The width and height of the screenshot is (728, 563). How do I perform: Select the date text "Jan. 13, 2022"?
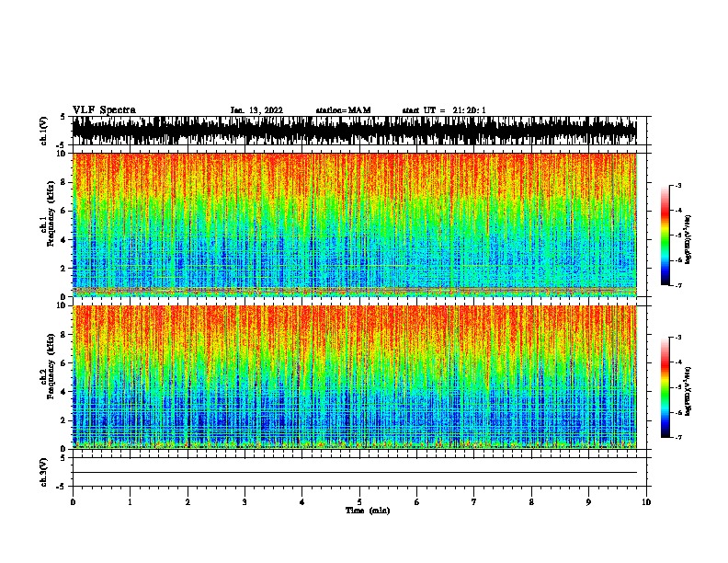[x=256, y=110]
